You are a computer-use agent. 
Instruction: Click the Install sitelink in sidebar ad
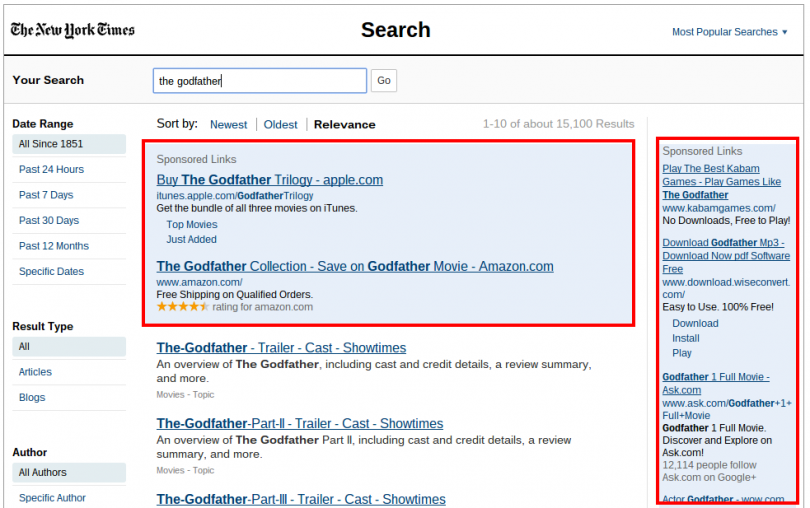click(x=686, y=338)
